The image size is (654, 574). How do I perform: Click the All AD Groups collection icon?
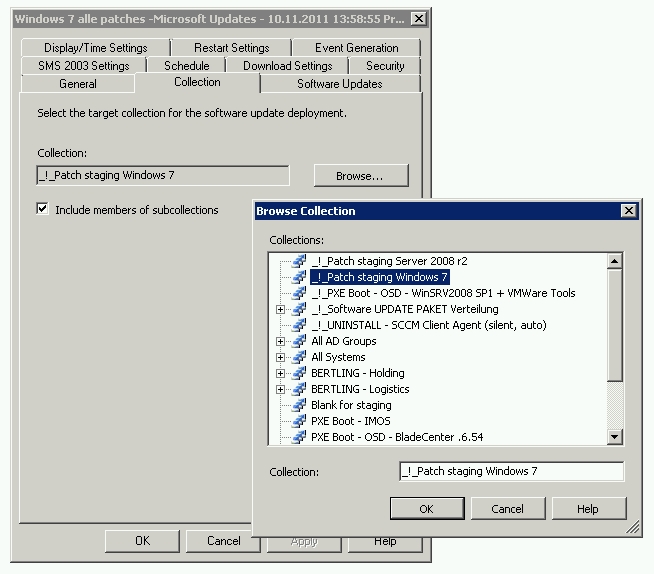(299, 341)
